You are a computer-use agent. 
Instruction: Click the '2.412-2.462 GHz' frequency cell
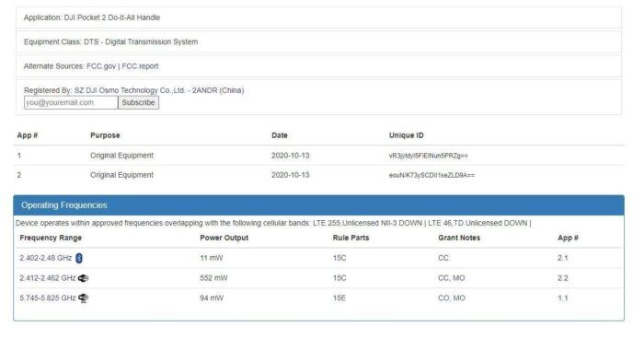(x=48, y=278)
